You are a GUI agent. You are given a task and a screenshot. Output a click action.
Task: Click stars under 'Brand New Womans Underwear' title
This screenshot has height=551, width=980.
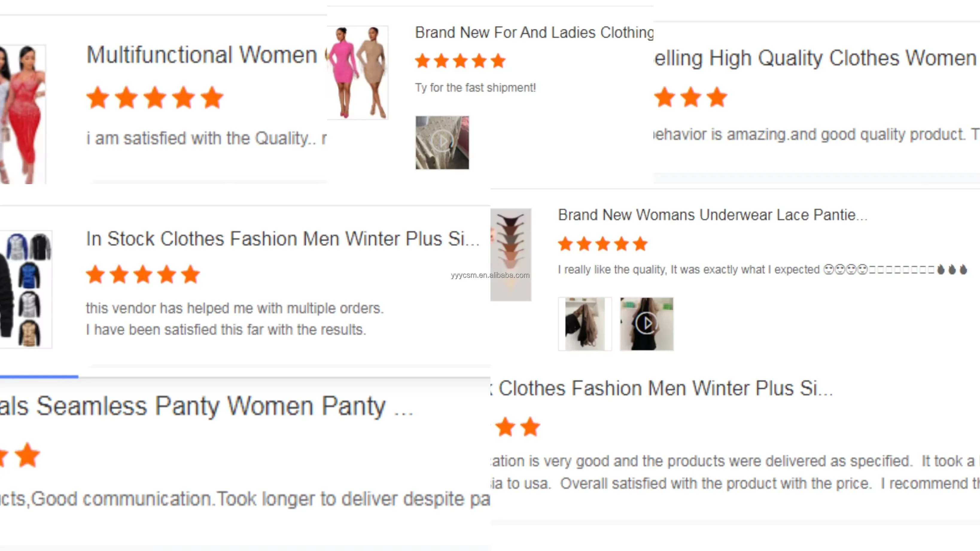pos(602,244)
